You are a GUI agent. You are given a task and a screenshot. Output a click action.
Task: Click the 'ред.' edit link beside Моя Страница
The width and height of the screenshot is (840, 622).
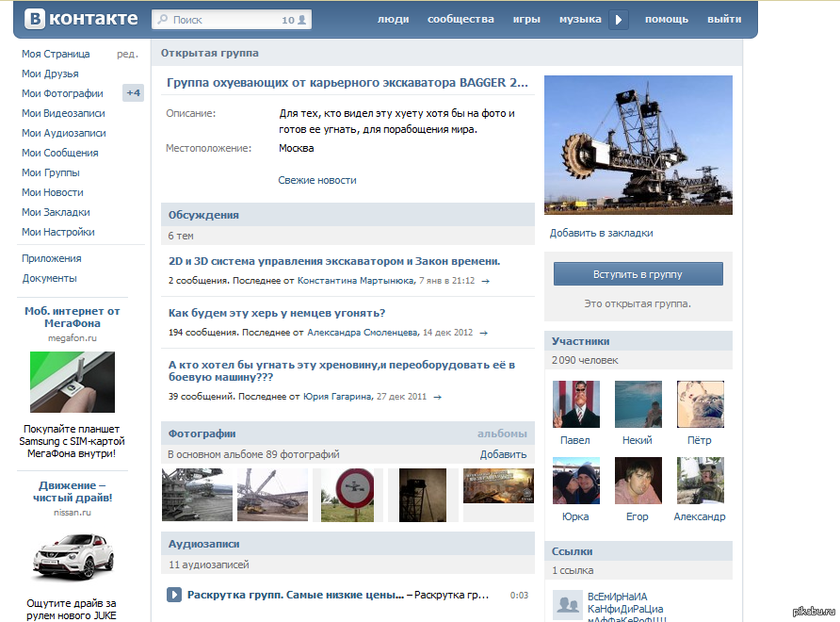point(127,54)
